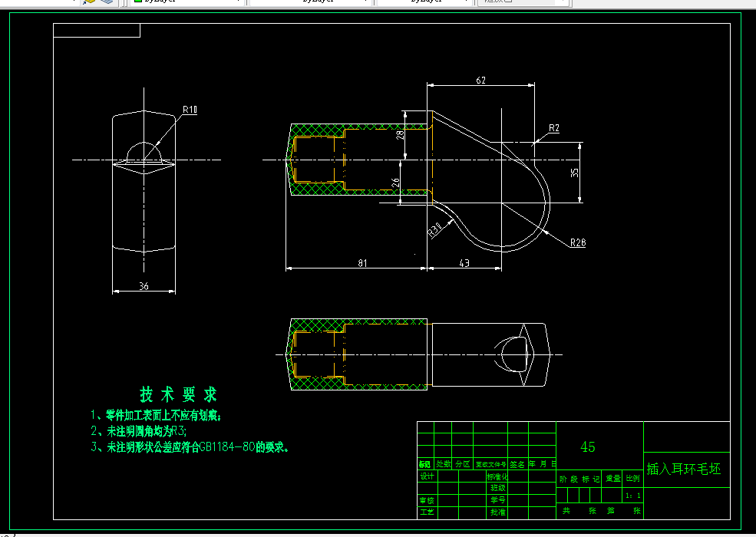Pick the empty box at drawing frame's top-left corner

[x=97, y=30]
